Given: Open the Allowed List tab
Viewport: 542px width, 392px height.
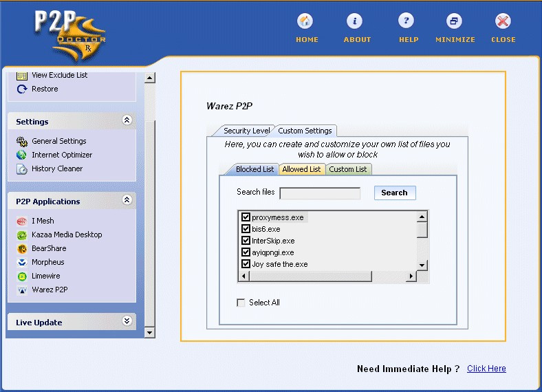Looking at the screenshot, I should (x=301, y=169).
